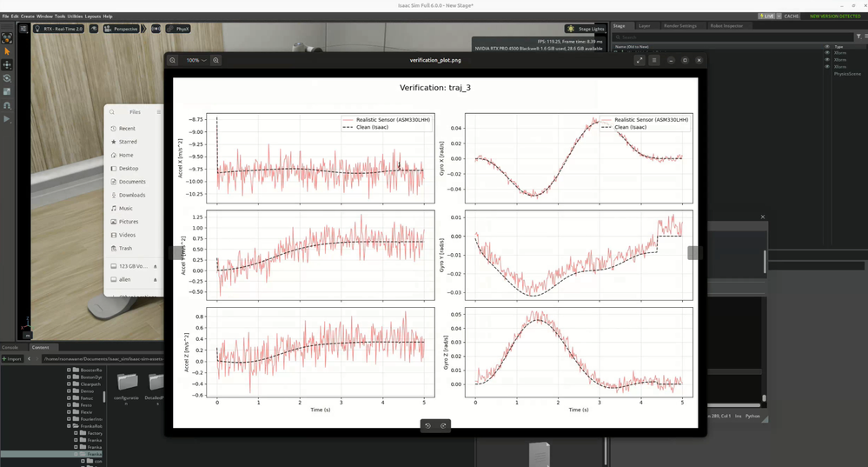Viewport: 868px width, 467px height.
Task: Open Starred in Files sidebar
Action: pos(133,142)
